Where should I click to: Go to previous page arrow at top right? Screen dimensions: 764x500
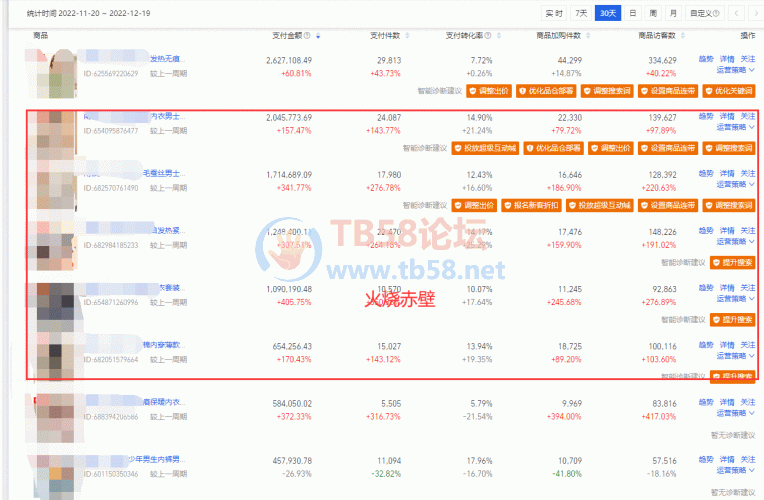(737, 13)
